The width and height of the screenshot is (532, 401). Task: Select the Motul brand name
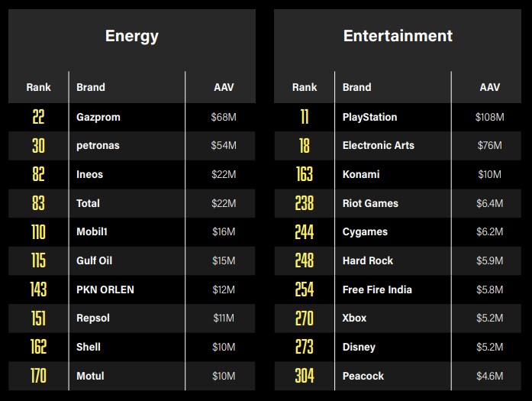pyautogui.click(x=90, y=376)
